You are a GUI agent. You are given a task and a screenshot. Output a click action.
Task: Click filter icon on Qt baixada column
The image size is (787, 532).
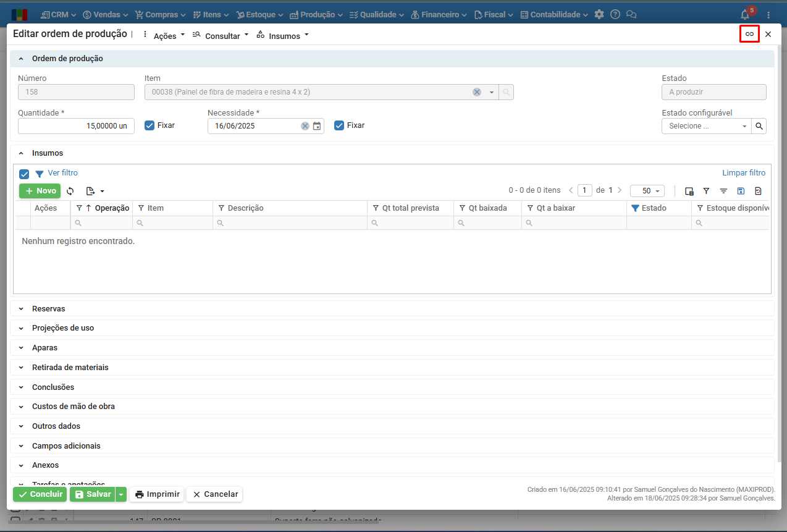(462, 208)
